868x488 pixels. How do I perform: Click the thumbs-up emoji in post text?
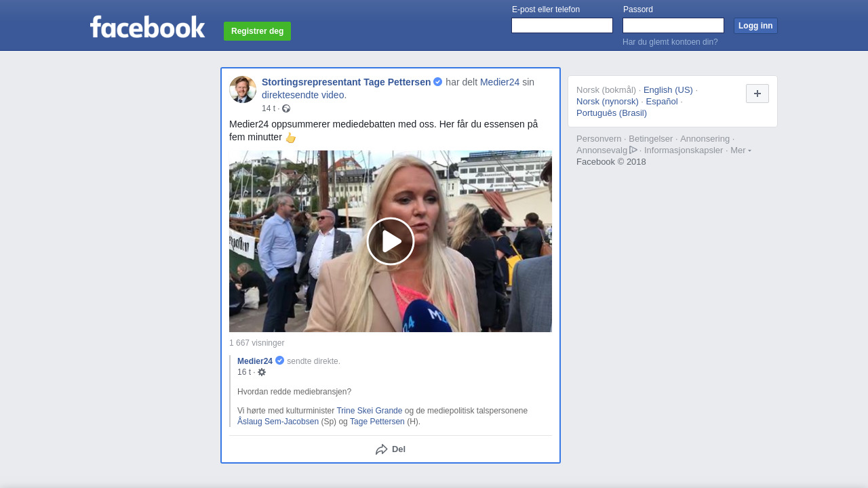pyautogui.click(x=290, y=138)
